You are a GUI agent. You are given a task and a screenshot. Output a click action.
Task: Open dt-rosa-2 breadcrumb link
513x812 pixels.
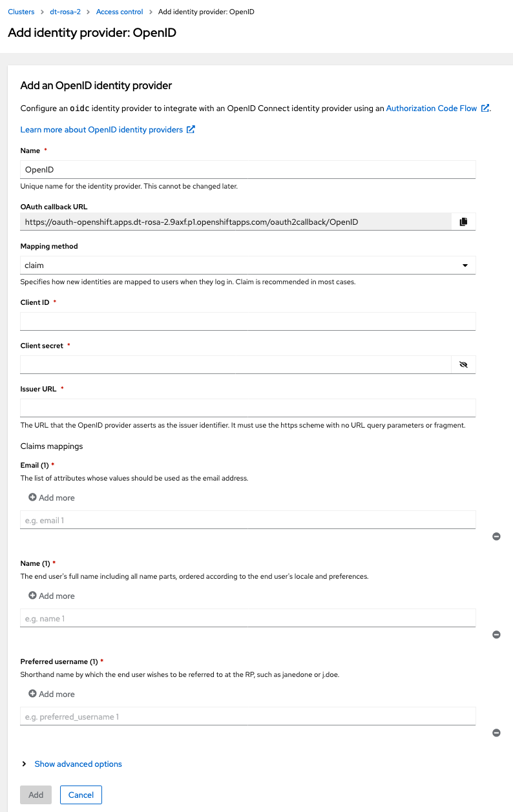[x=65, y=12]
